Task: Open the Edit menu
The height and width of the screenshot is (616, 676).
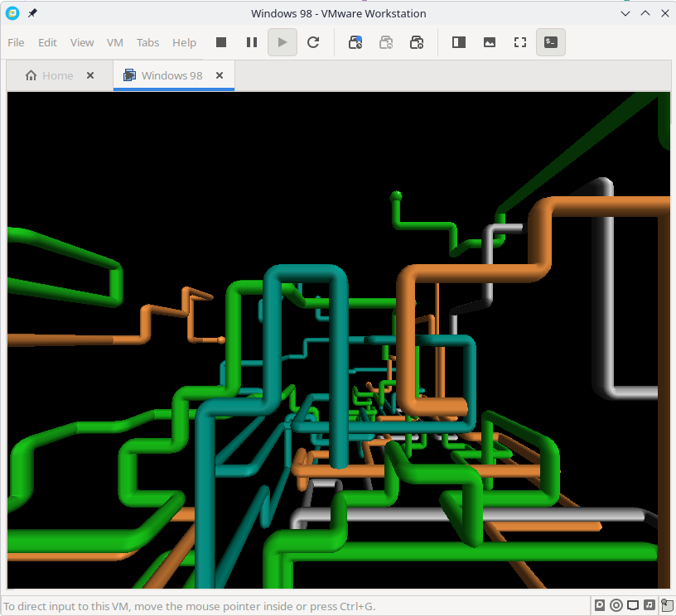Action: 47,43
